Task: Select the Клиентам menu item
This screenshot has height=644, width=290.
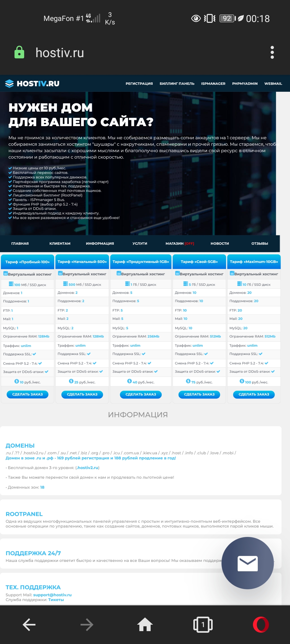Action: (60, 243)
